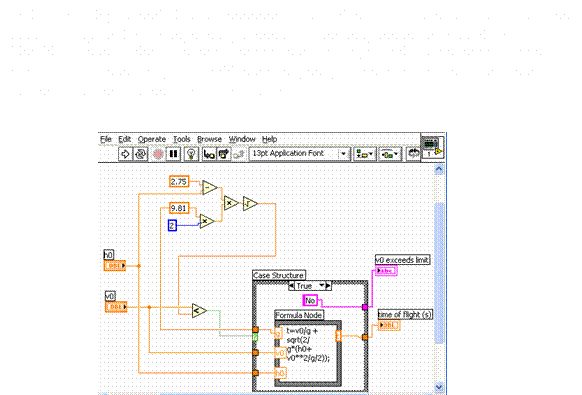Open the case selector dropdown arrow
The width and height of the screenshot is (582, 395).
[322, 285]
